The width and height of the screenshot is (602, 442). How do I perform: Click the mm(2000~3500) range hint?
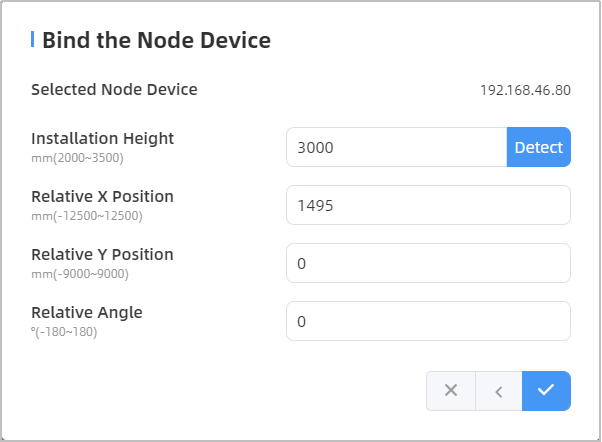pos(77,157)
